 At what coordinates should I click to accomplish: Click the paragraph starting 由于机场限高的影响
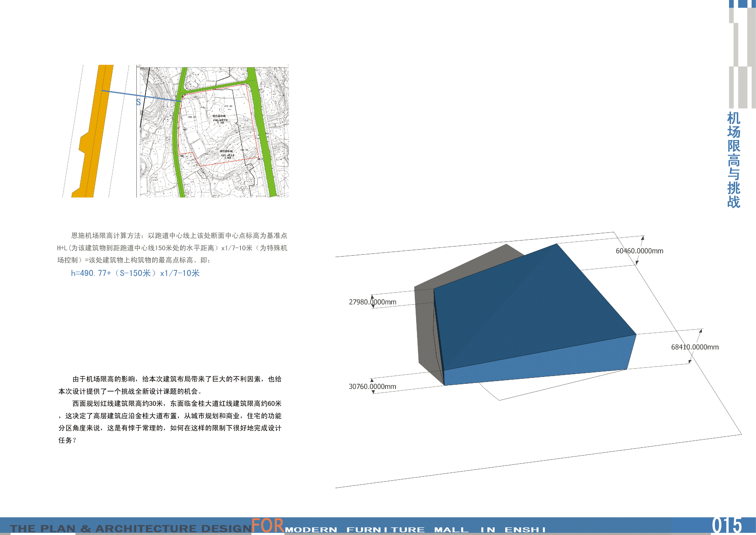[170, 385]
